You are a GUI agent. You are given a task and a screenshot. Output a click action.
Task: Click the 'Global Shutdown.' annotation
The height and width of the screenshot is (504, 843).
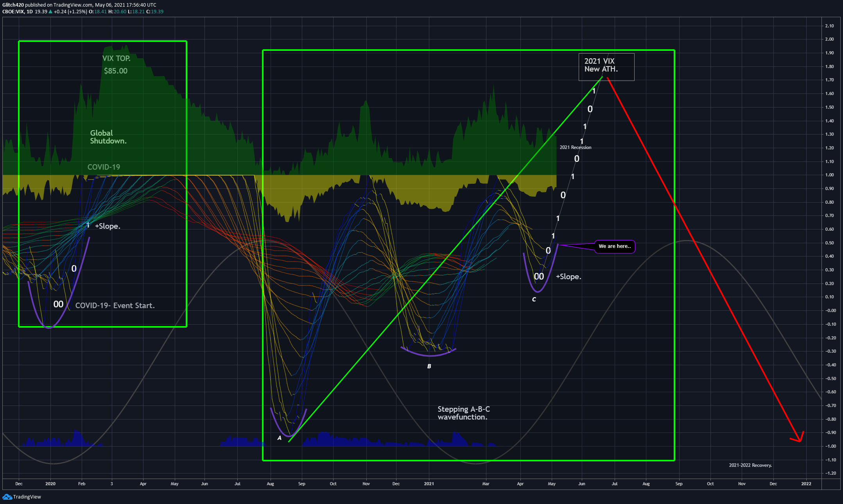coord(108,137)
